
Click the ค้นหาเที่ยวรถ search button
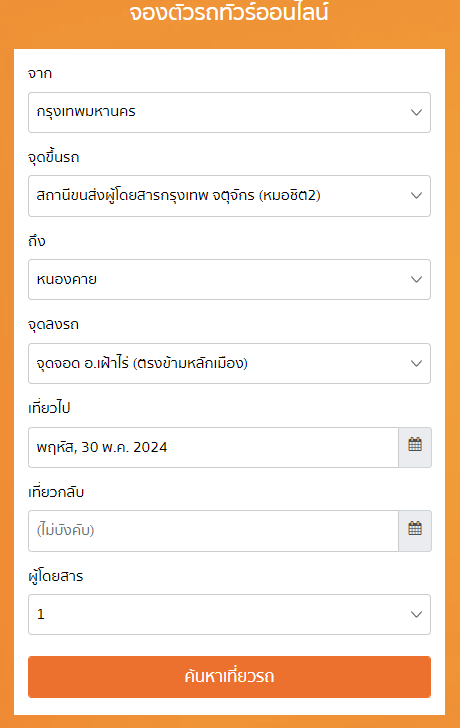(229, 676)
